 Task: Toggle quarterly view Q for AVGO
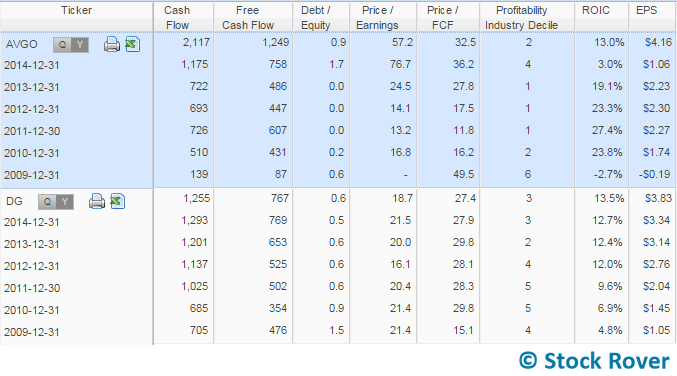click(x=62, y=44)
